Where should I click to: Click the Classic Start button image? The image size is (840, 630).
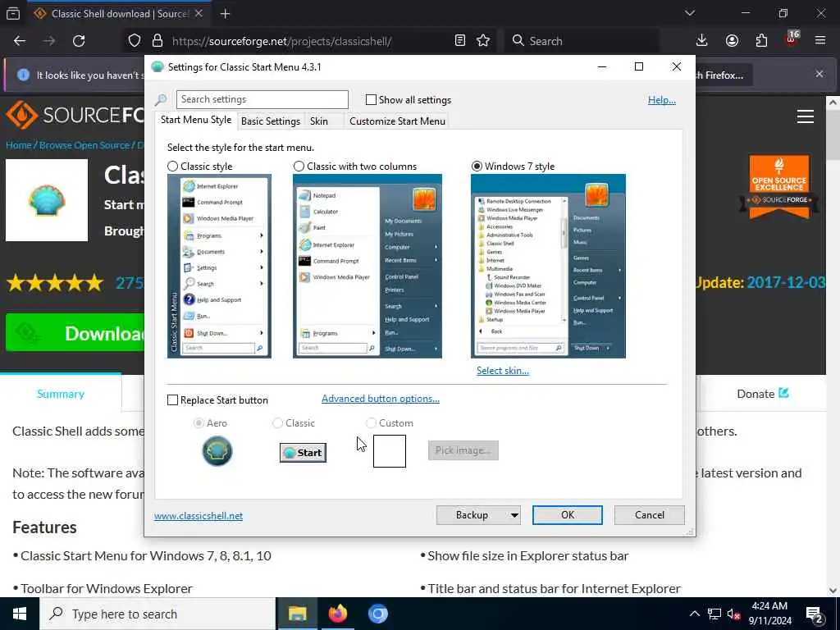click(x=303, y=453)
